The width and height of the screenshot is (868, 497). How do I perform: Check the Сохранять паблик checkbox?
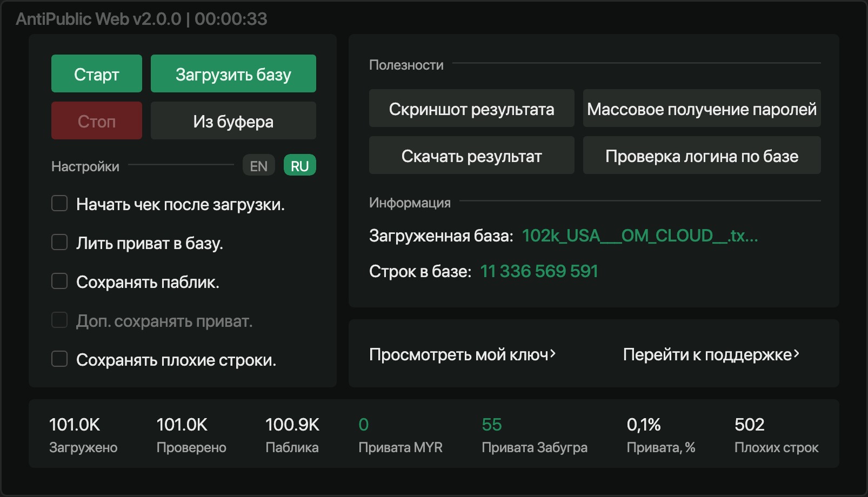pos(59,281)
